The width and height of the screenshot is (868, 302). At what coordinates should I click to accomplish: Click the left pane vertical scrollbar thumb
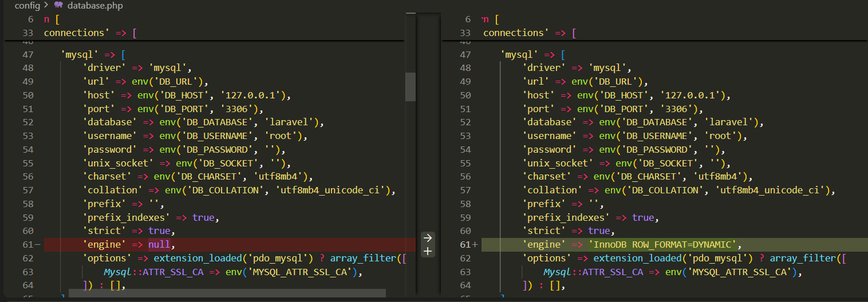coord(411,87)
